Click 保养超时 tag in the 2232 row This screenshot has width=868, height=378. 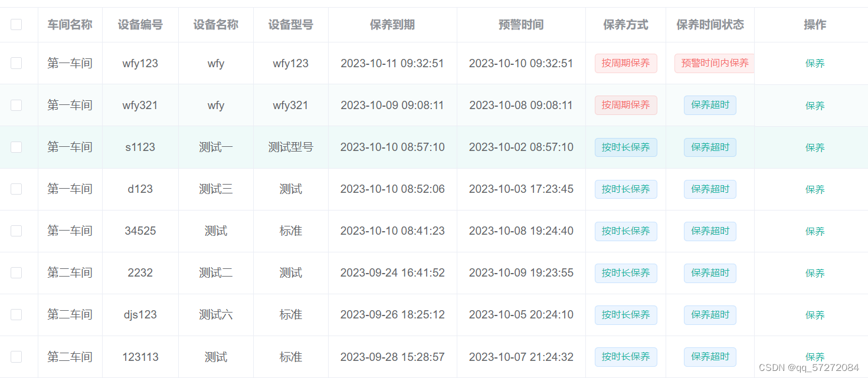tap(710, 273)
